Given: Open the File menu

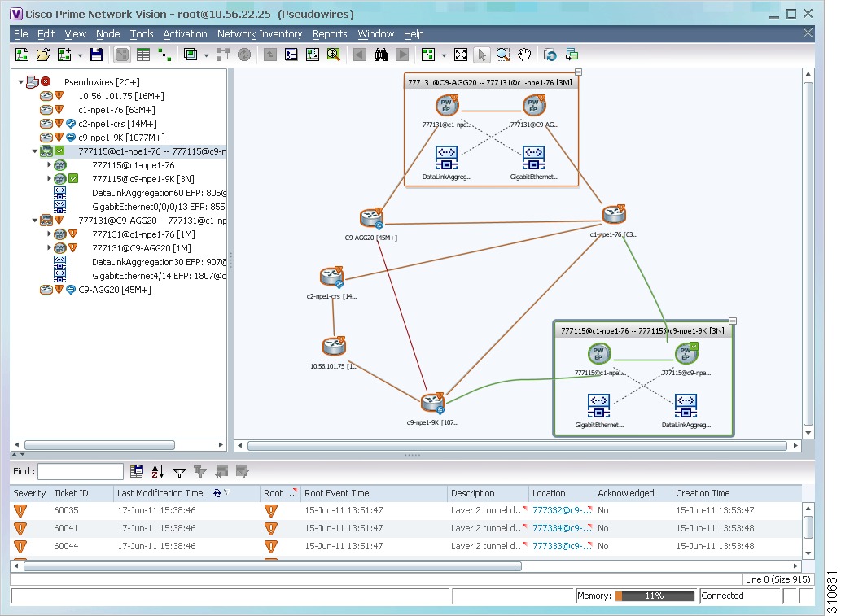Looking at the screenshot, I should 21,34.
